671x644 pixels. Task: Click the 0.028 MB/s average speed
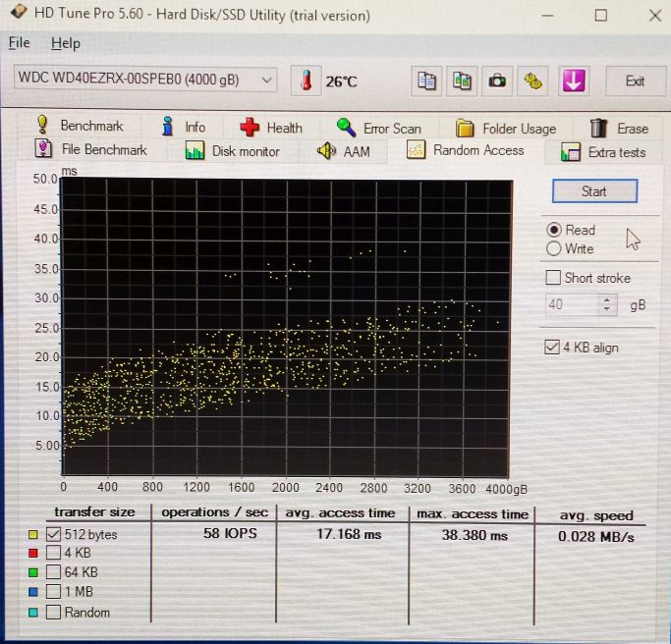tap(596, 537)
